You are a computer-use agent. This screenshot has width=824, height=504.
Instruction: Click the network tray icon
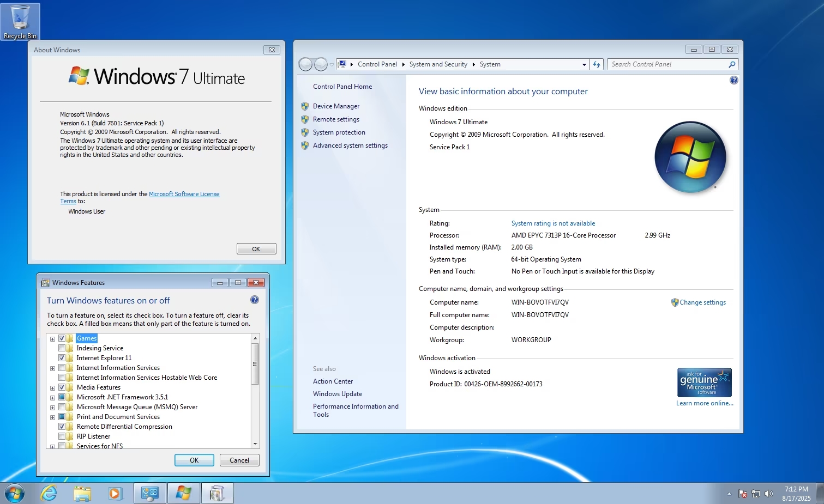(756, 494)
